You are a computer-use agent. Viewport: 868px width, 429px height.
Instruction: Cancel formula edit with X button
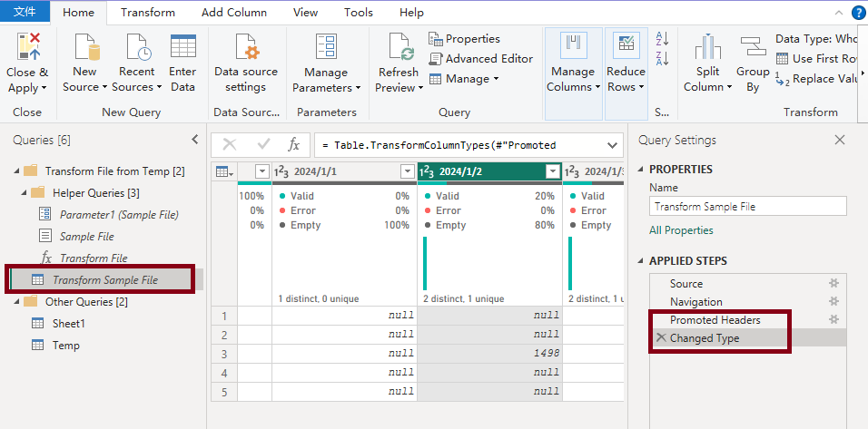tap(230, 145)
